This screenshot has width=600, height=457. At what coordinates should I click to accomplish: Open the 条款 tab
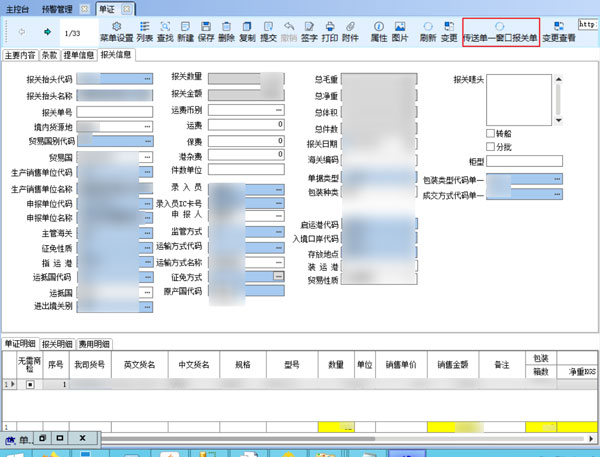[49, 55]
